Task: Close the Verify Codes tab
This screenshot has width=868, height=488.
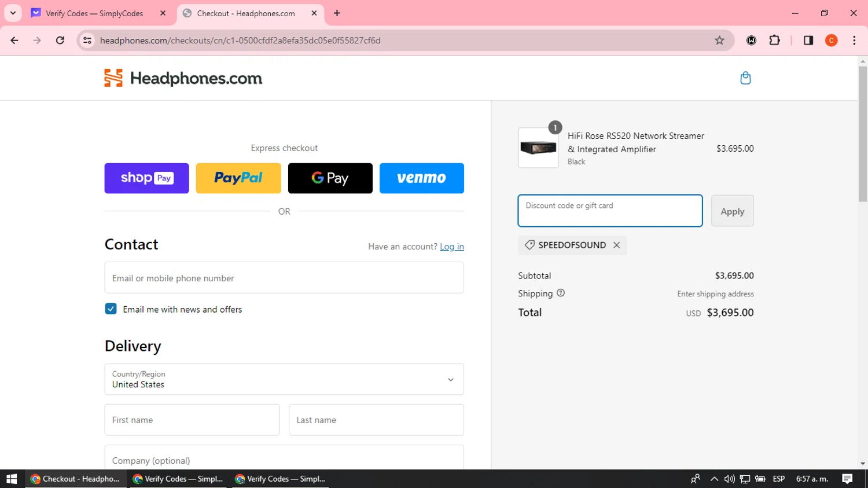Action: pos(163,13)
